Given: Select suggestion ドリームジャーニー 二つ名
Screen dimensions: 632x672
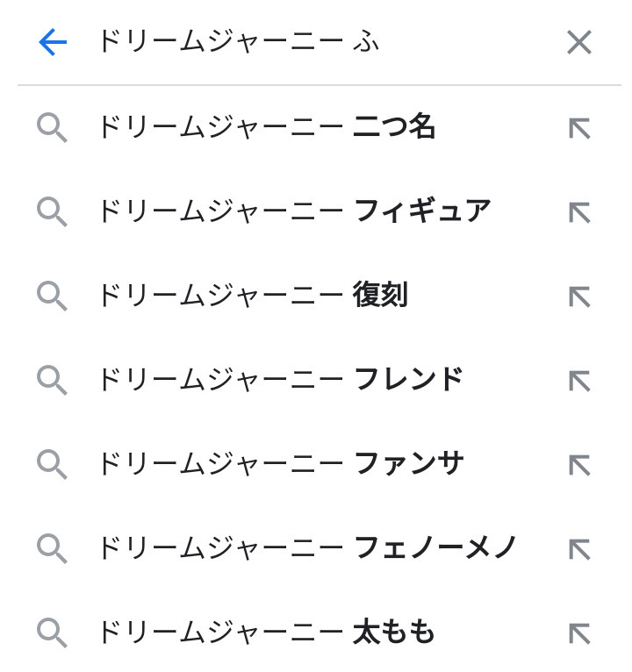Looking at the screenshot, I should pyautogui.click(x=265, y=128).
